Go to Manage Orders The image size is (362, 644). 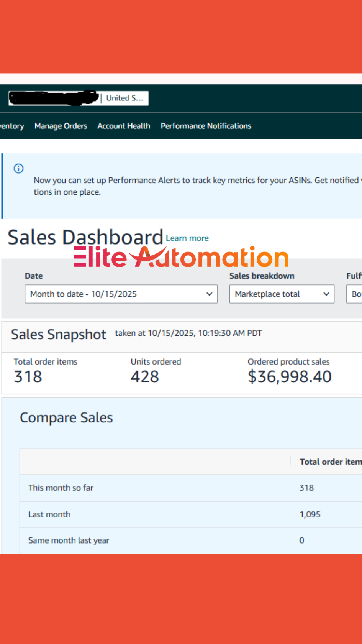click(x=61, y=126)
